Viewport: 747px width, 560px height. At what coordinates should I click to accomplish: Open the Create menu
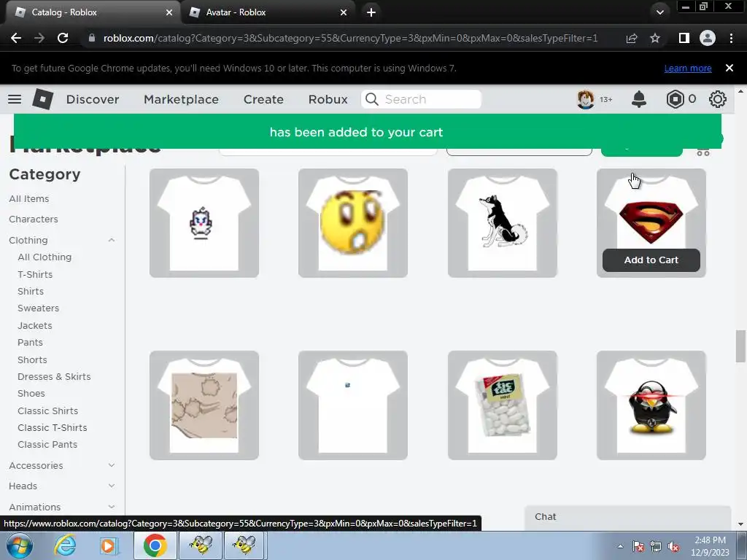pos(263,99)
